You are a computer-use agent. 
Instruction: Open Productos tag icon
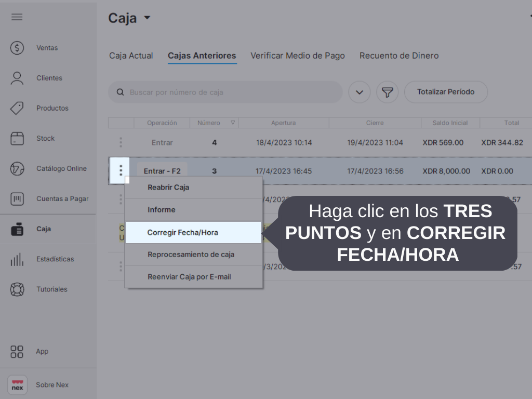pyautogui.click(x=17, y=108)
